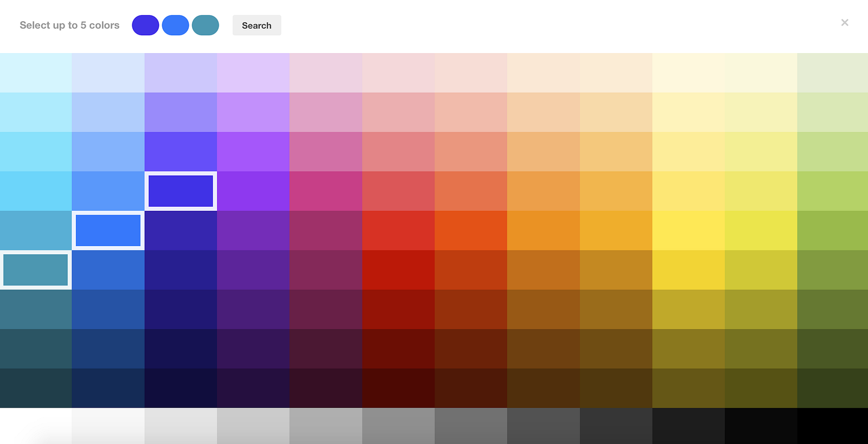
Task: Pick the violet swatch right of the selected indigo
Action: tap(253, 191)
